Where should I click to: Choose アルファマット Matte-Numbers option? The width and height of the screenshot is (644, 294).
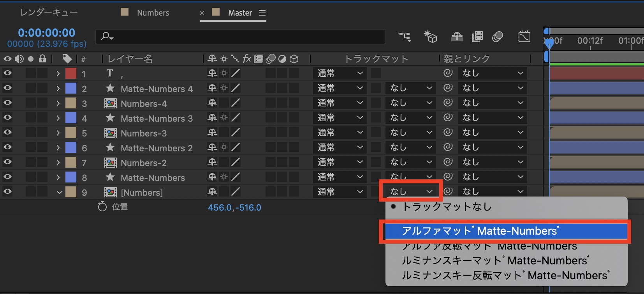tap(506, 231)
